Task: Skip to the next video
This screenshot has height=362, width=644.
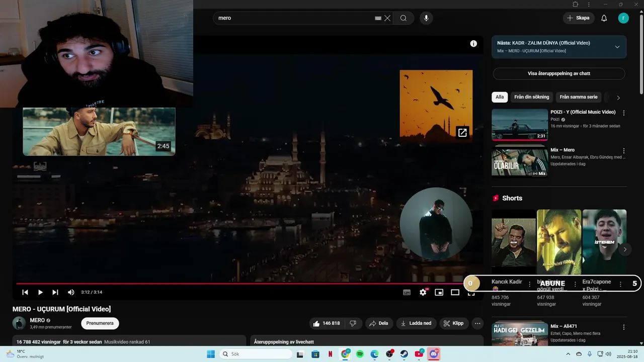Action: (x=55, y=292)
